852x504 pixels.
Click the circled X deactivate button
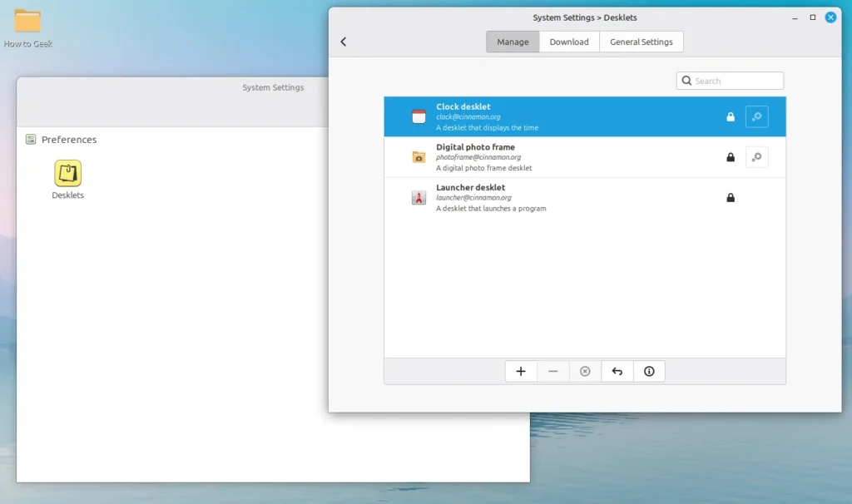(x=585, y=371)
